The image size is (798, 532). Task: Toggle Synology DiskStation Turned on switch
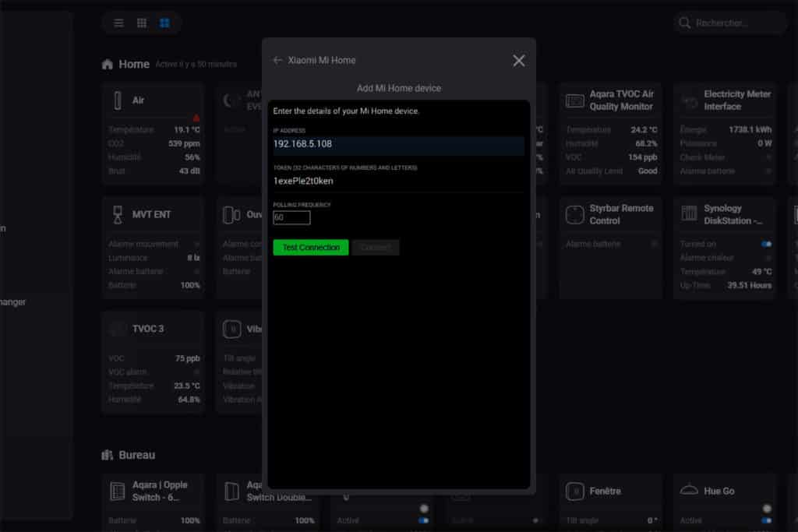tap(767, 245)
